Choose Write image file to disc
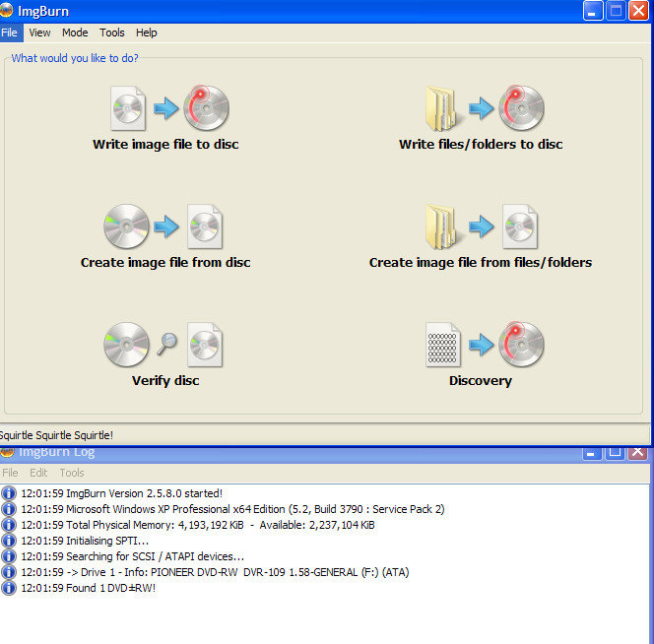 [165, 144]
